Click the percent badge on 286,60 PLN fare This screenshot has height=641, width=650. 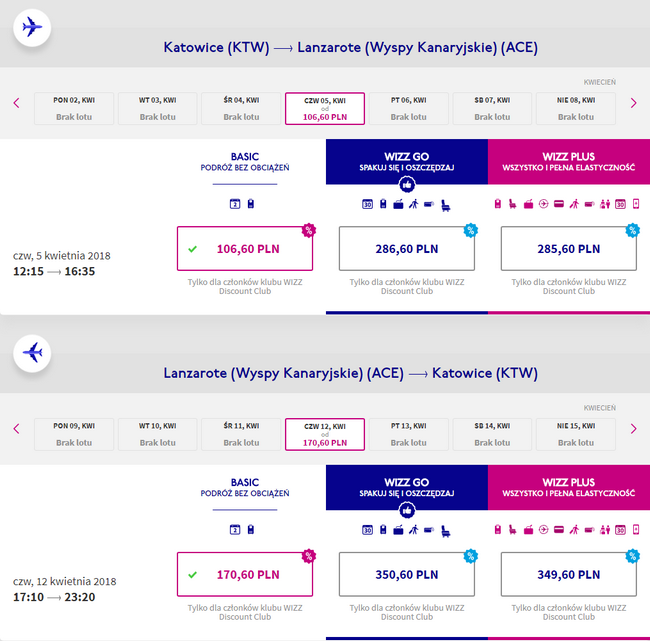[470, 230]
